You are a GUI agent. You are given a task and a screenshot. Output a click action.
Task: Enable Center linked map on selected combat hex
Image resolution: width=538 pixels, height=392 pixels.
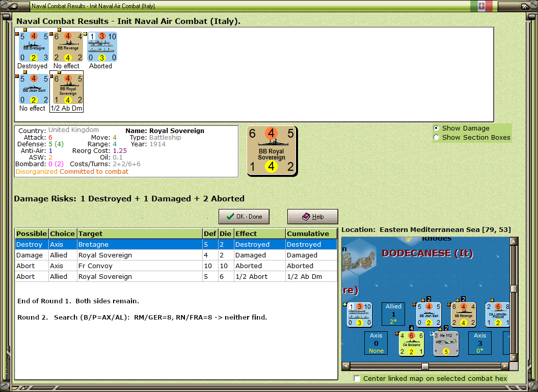357,378
